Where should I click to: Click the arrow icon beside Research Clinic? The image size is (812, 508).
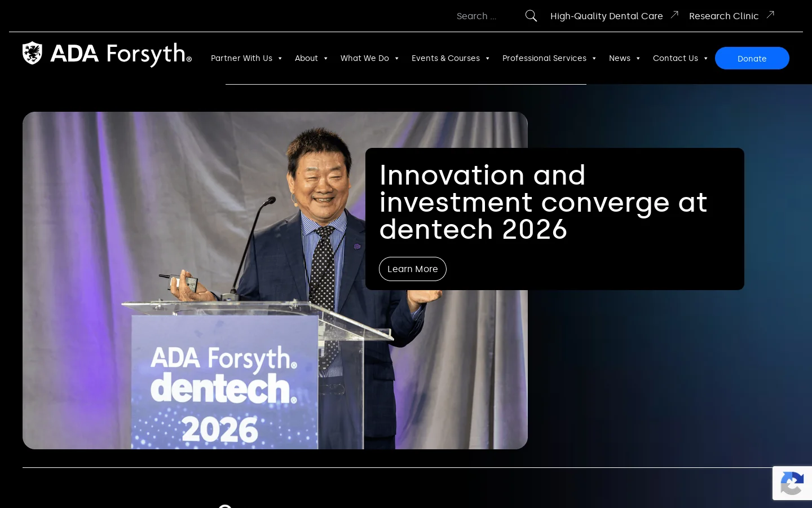click(x=770, y=15)
